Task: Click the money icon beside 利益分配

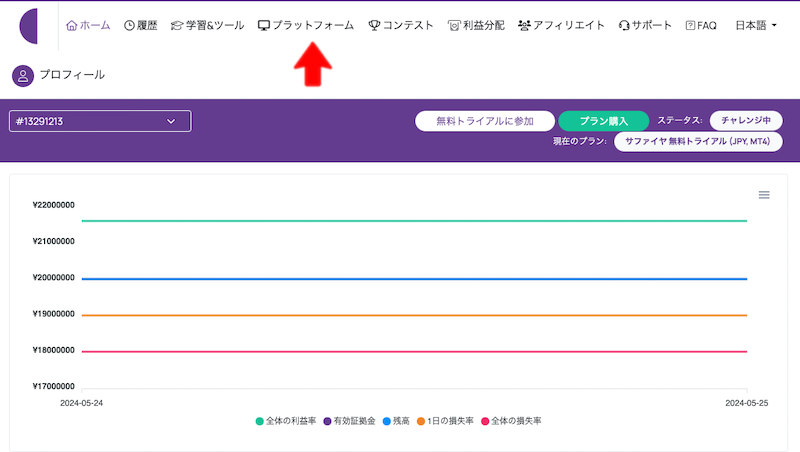Action: pyautogui.click(x=454, y=26)
